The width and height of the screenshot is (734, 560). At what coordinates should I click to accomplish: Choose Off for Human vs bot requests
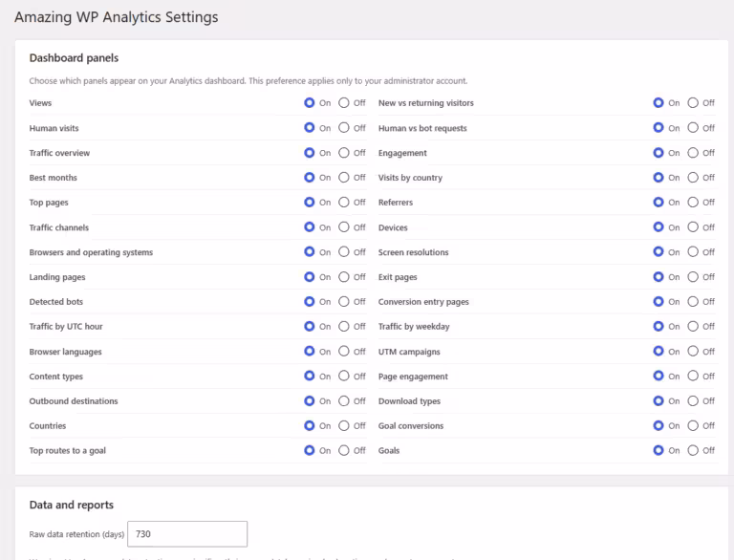pyautogui.click(x=693, y=127)
